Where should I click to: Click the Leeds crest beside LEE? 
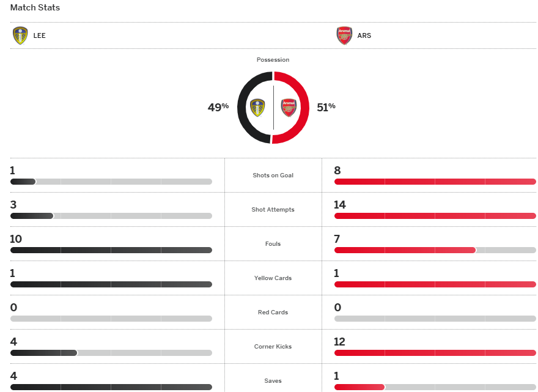click(x=20, y=35)
